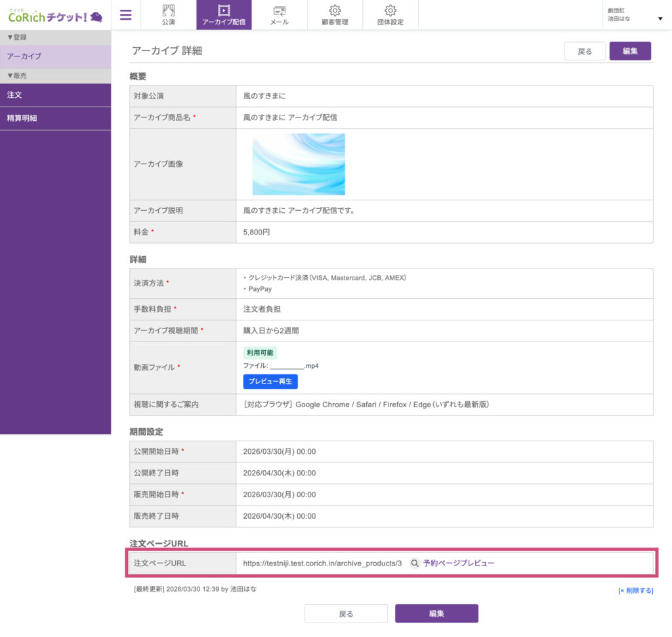Select the アーカイブ配信 video icon
The image size is (672, 637).
click(x=224, y=11)
